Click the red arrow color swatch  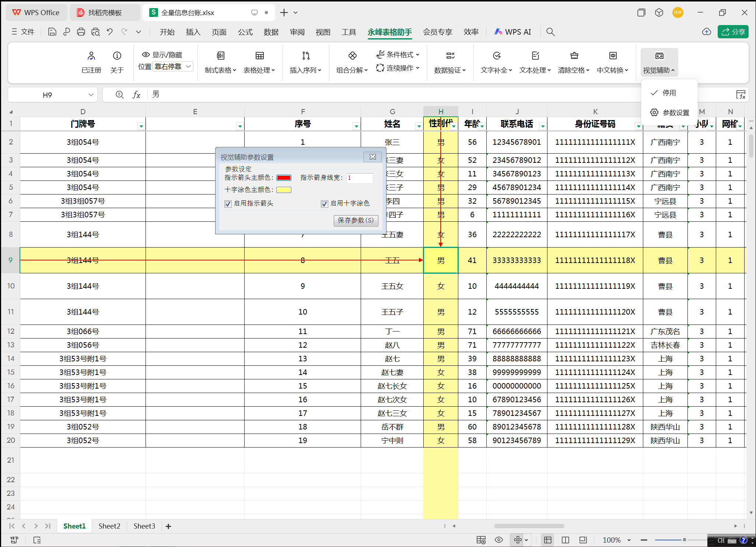pos(284,178)
